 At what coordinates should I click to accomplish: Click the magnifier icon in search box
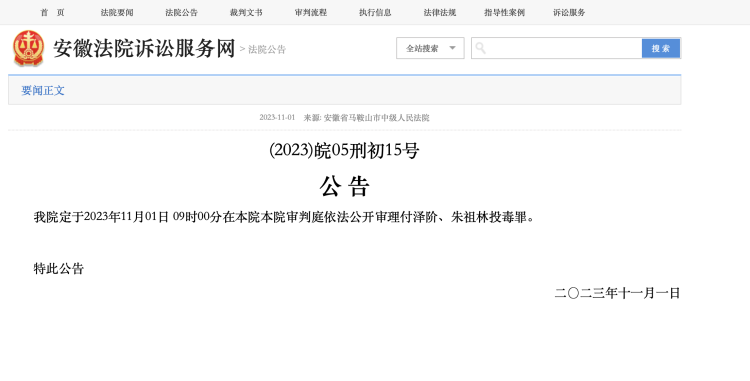(x=481, y=48)
